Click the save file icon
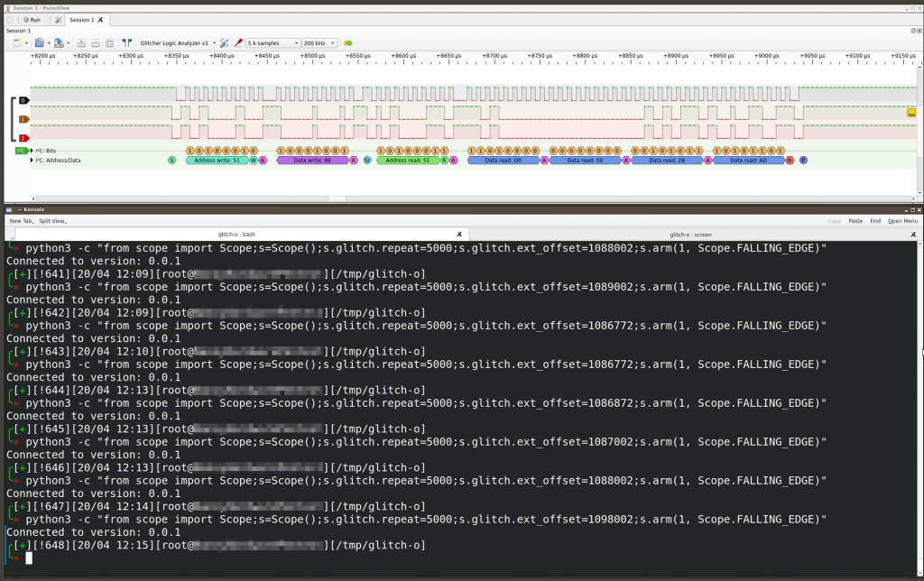This screenshot has width=924, height=581. pyautogui.click(x=57, y=42)
